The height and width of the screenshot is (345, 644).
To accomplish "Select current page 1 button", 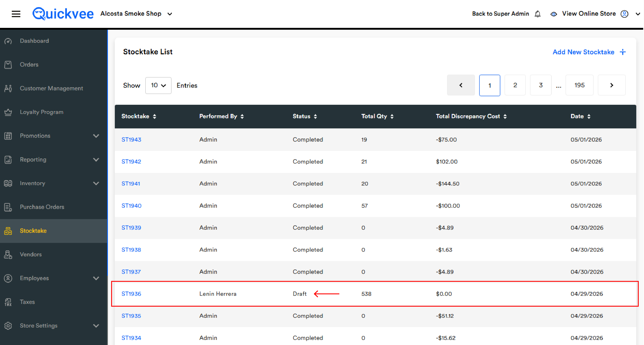I will [490, 85].
